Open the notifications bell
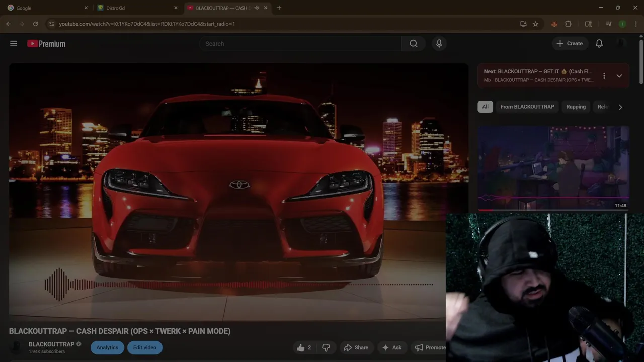This screenshot has width=644, height=362. click(599, 44)
